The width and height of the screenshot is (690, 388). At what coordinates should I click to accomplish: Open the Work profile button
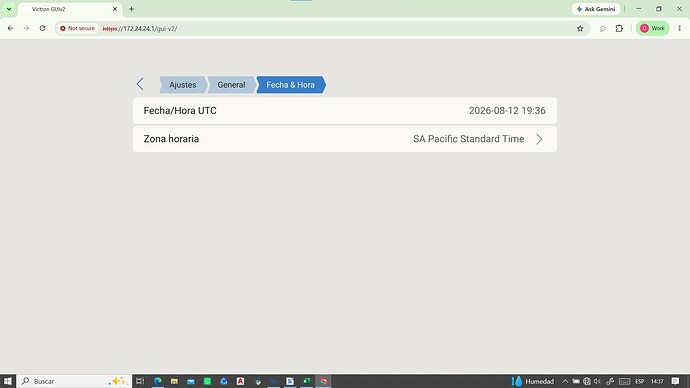click(x=653, y=28)
